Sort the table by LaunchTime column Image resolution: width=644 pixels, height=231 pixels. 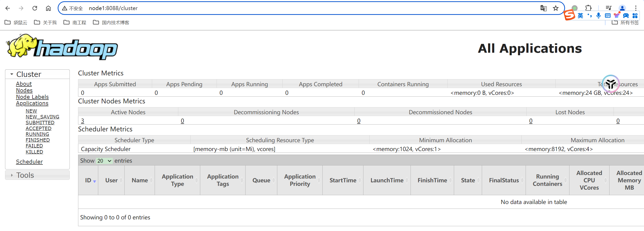tap(387, 180)
